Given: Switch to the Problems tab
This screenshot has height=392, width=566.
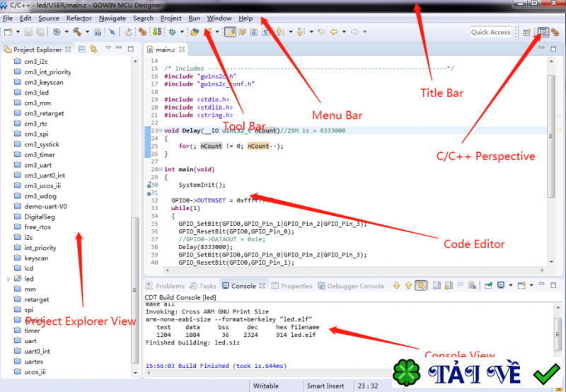Looking at the screenshot, I should (166, 286).
